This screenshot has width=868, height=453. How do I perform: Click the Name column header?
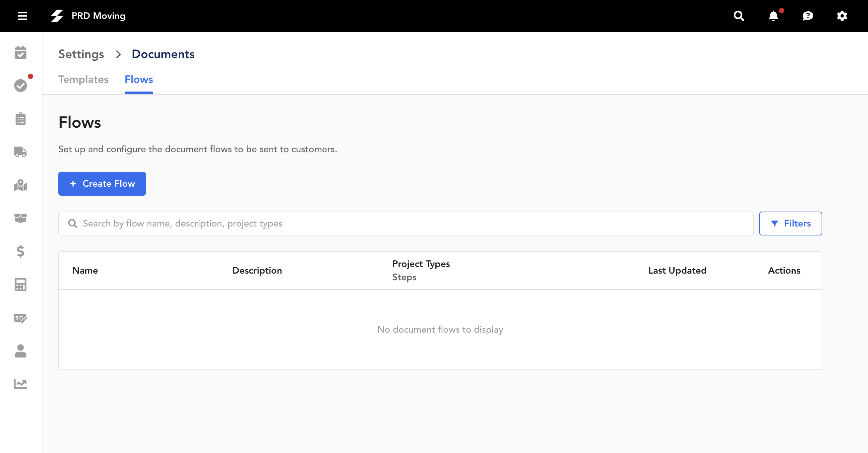pos(85,270)
